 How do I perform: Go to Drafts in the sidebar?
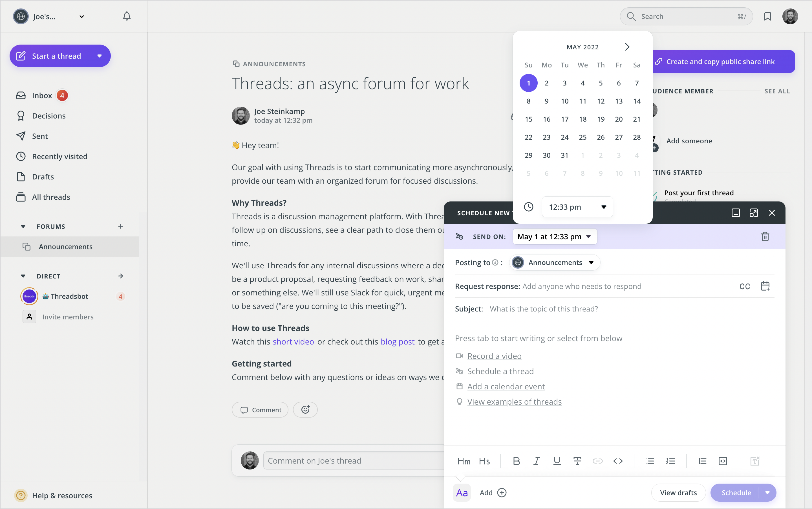point(43,177)
